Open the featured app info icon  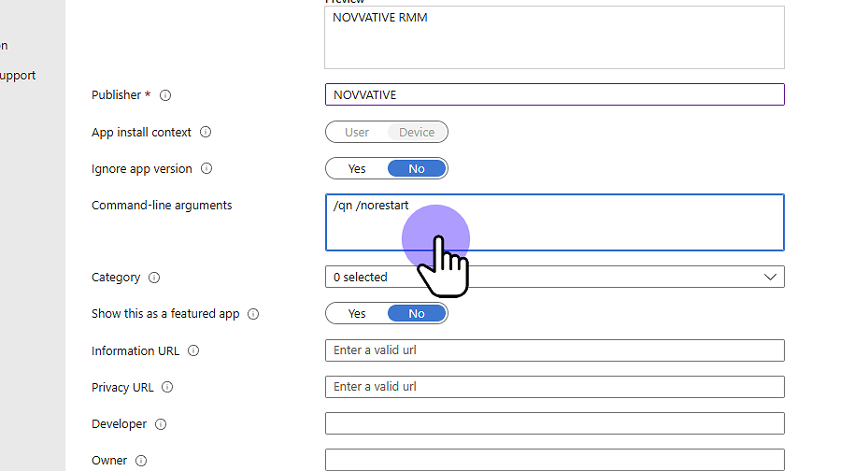tap(253, 314)
